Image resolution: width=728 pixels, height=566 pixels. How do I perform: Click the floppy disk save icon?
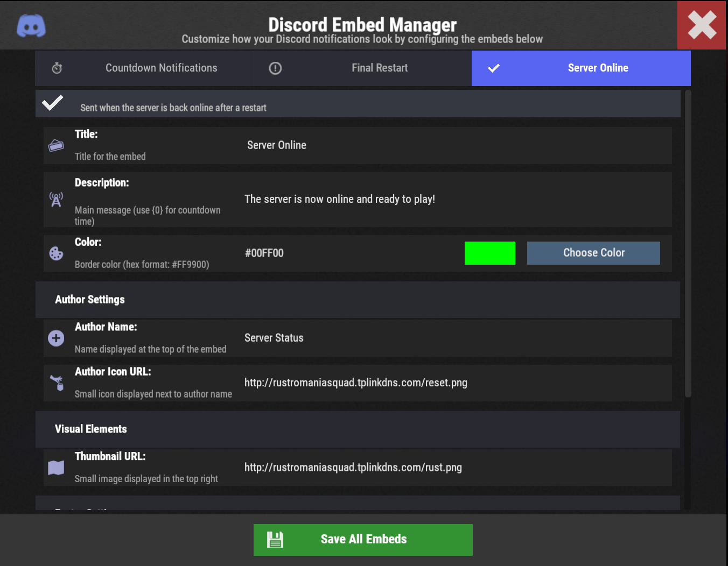(x=275, y=540)
